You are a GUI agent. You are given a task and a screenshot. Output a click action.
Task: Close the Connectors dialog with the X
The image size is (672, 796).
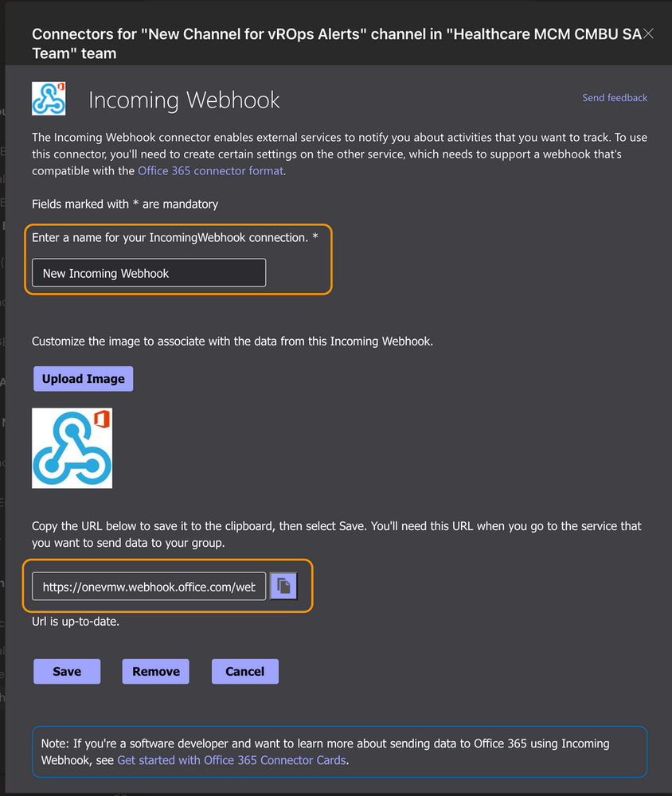[649, 33]
